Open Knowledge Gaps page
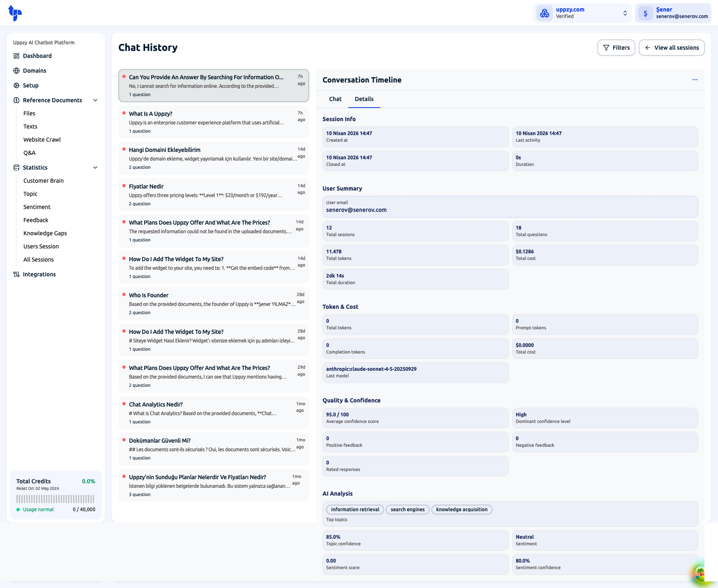Viewport: 718px width, 588px height. click(x=45, y=233)
